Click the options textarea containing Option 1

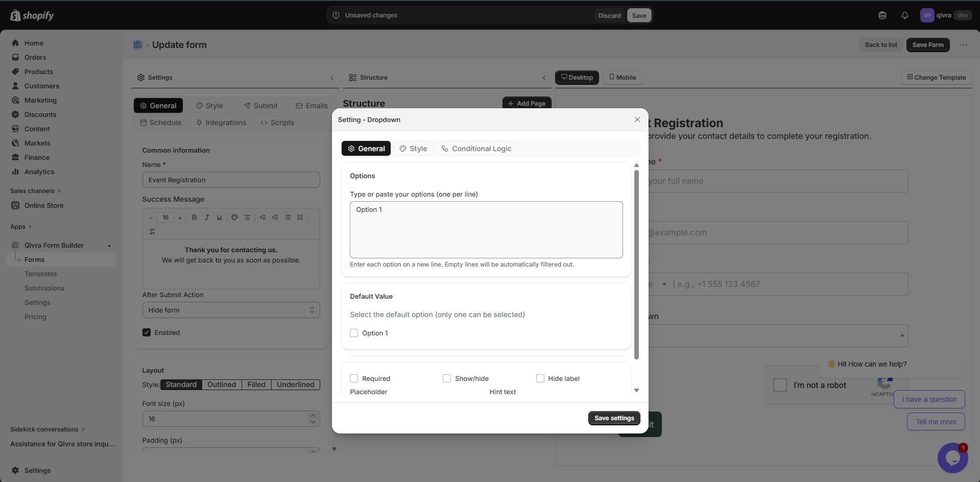[486, 230]
